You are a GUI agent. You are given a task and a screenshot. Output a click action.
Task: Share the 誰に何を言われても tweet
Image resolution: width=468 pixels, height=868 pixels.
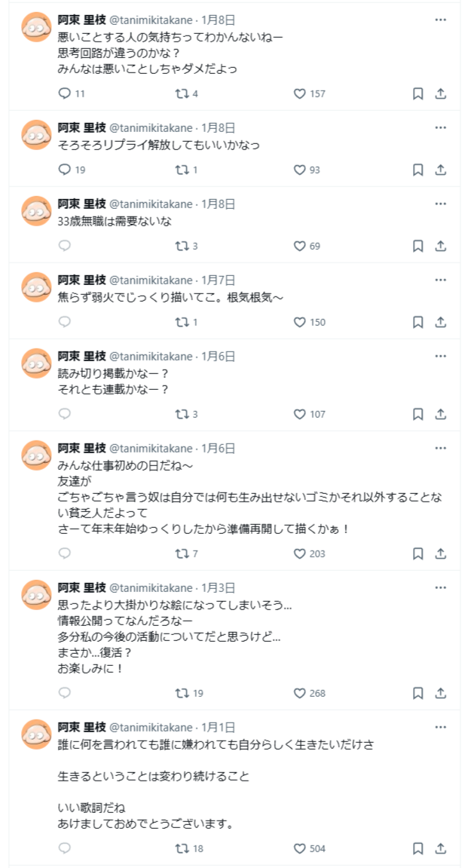441,848
